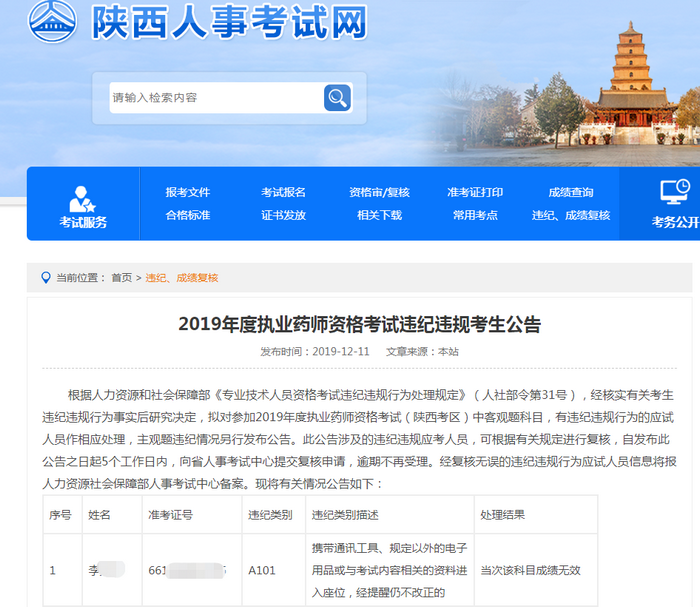Click the 考务公开 monitor icon
Screen dimensions: 700x607
click(675, 191)
